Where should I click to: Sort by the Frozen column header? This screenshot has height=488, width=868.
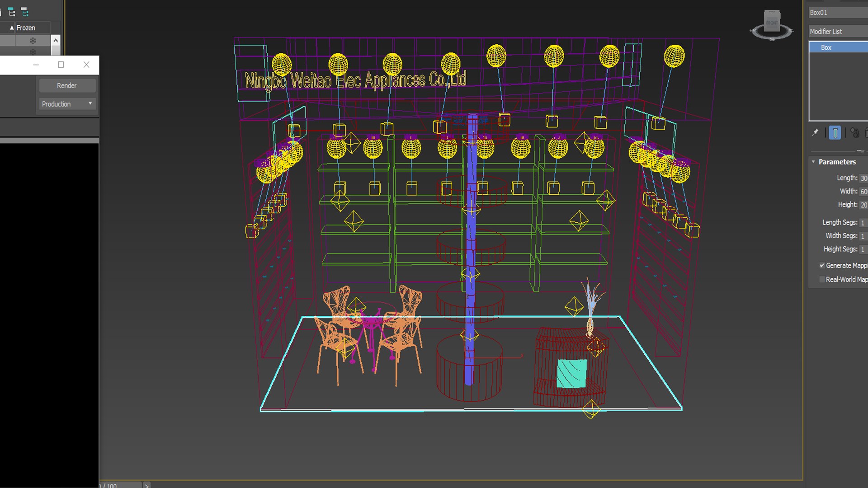coord(25,28)
